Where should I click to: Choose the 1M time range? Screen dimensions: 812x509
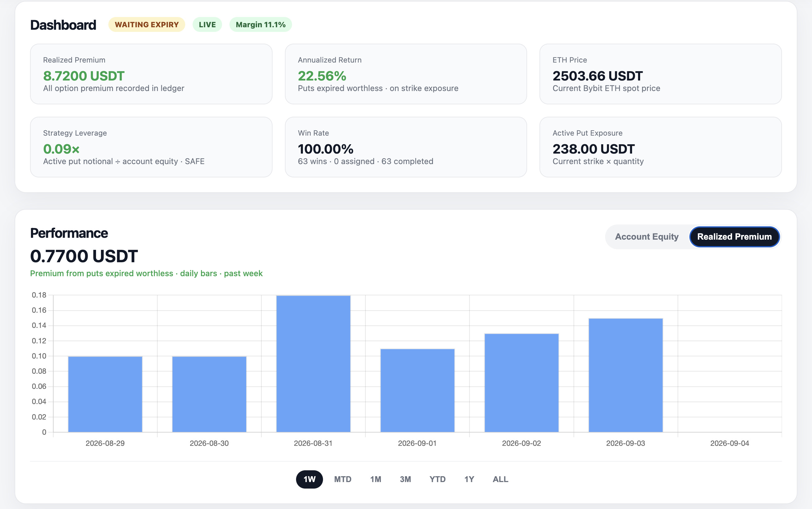(x=376, y=479)
